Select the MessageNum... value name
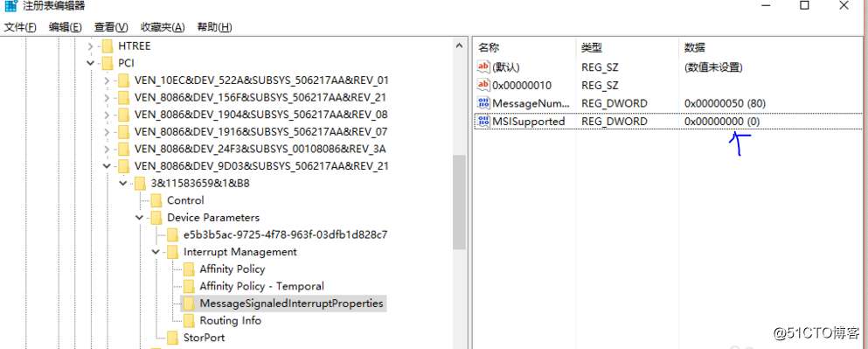Viewport: 868px width, 349px height. [x=531, y=103]
